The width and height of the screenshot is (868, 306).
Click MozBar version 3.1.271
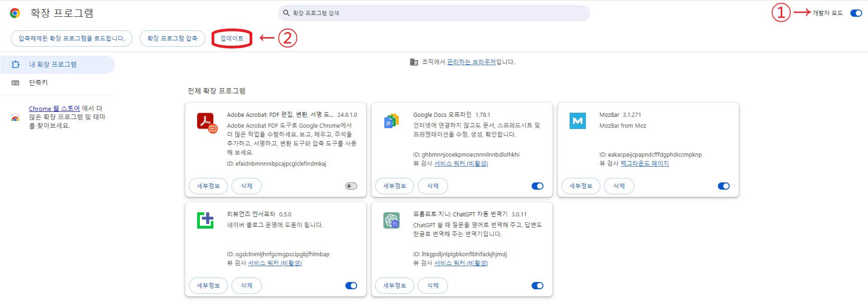pos(632,115)
